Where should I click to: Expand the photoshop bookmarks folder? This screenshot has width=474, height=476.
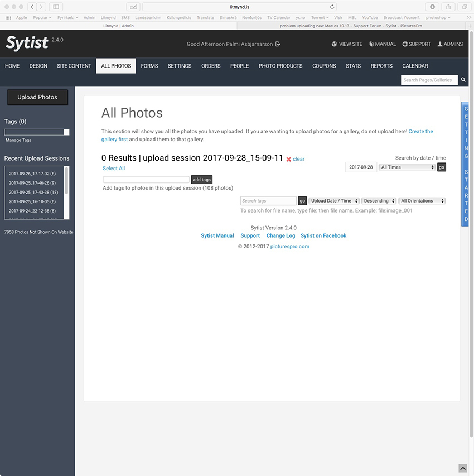(x=438, y=18)
